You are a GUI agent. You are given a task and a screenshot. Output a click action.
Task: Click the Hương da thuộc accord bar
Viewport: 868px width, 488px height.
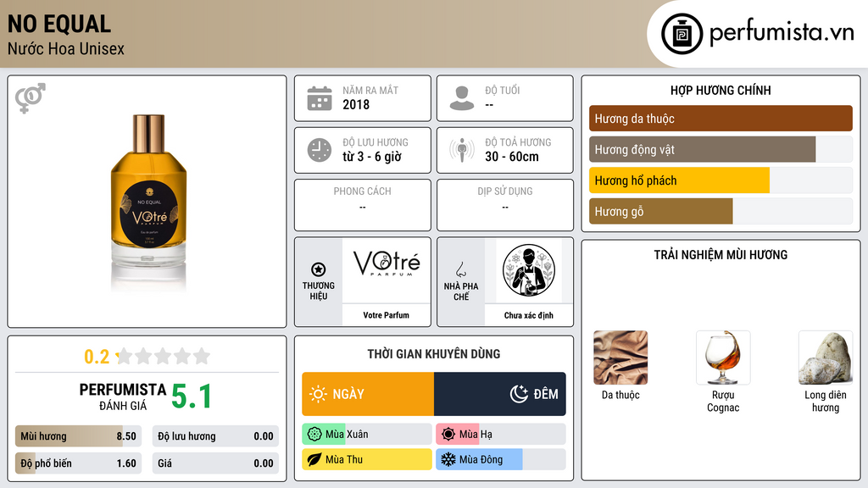tap(721, 119)
